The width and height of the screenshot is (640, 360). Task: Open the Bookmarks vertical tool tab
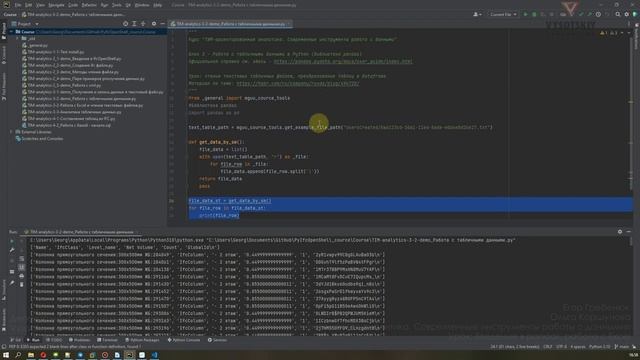(x=4, y=319)
